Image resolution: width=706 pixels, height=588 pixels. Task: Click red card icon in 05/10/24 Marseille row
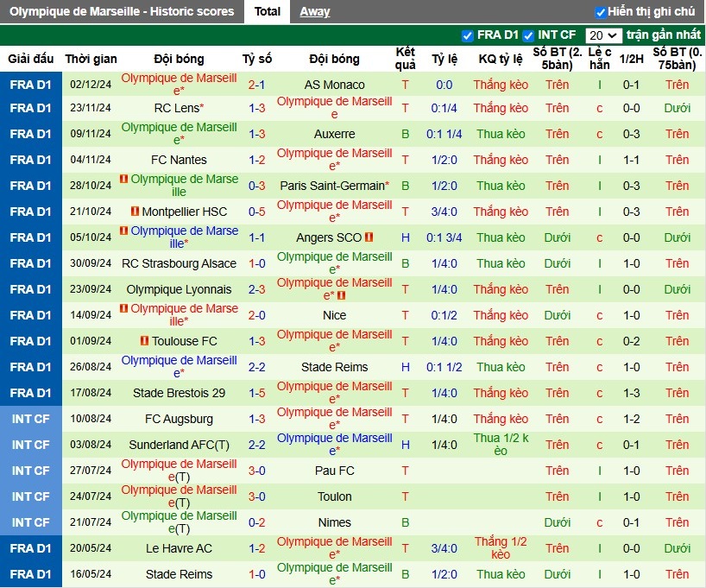(123, 231)
